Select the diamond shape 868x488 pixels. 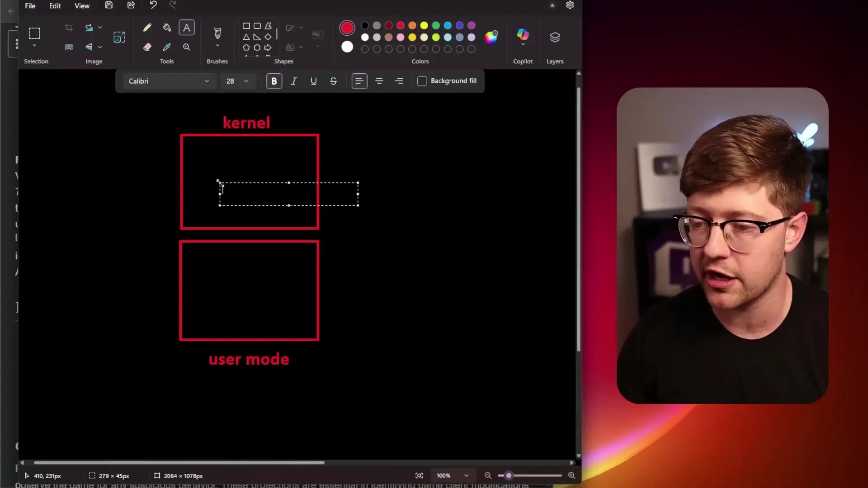(268, 37)
